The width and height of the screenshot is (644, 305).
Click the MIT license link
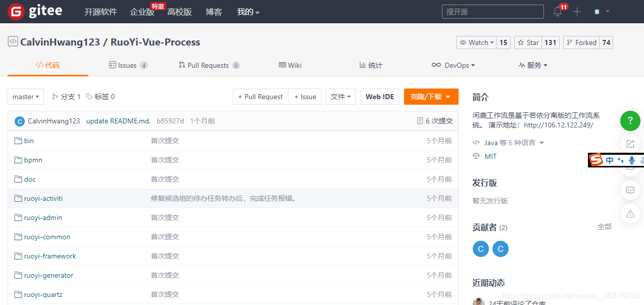pyautogui.click(x=490, y=156)
